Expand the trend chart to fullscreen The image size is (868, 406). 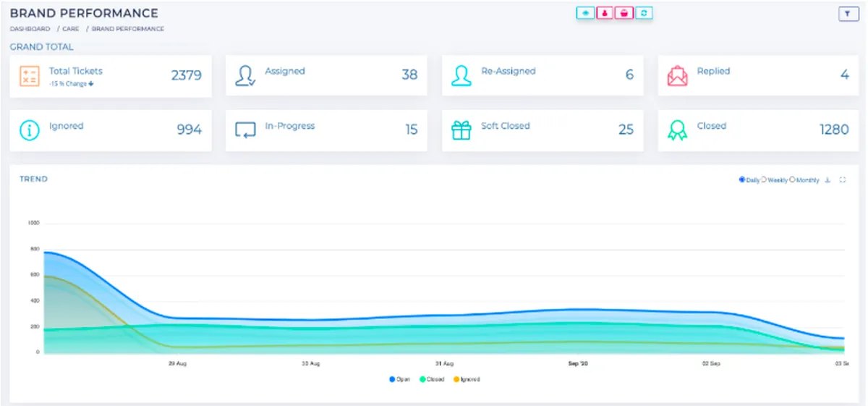click(843, 180)
